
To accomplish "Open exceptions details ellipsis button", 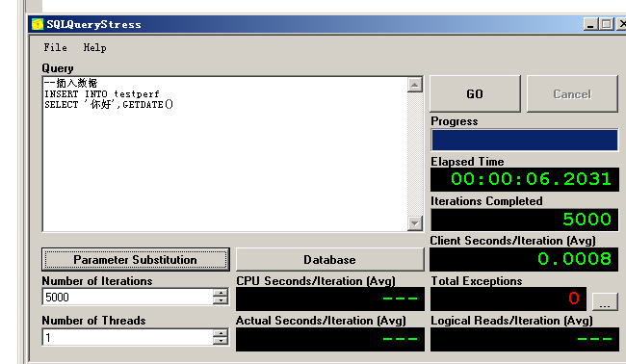I will coord(605,301).
